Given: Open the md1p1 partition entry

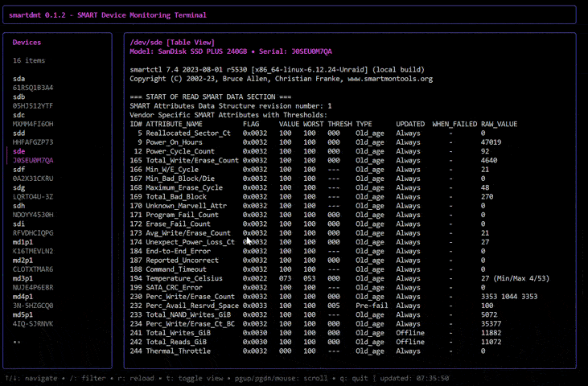Looking at the screenshot, I should 23,242.
